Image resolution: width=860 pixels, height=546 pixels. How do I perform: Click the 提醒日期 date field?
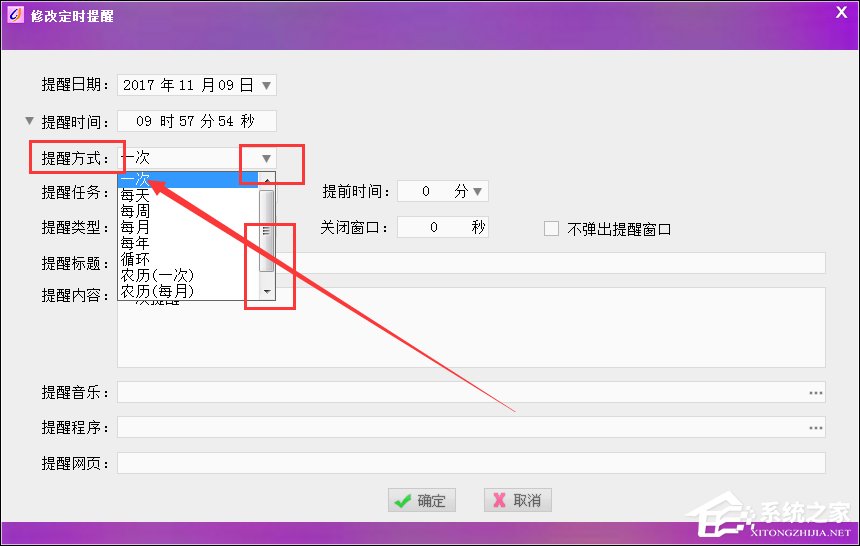tap(197, 85)
